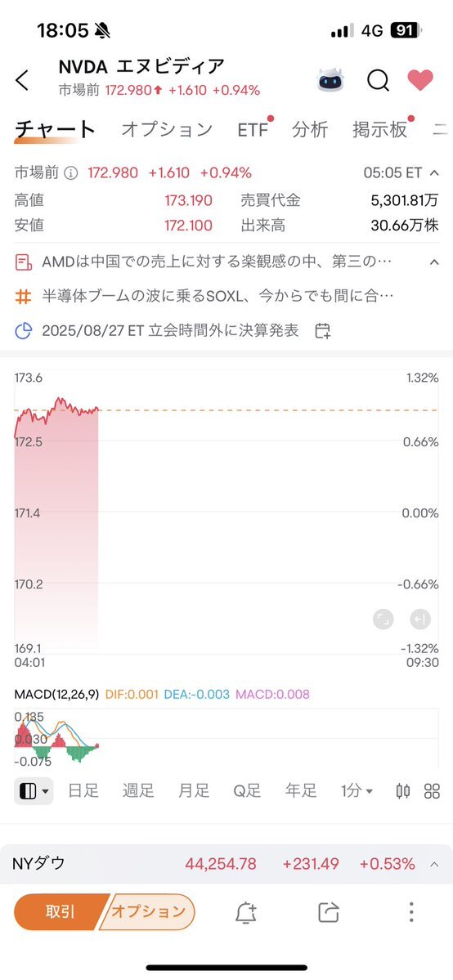Viewport: 453px width, 980px height.
Task: Add earnings date to calendar icon
Action: [x=322, y=331]
